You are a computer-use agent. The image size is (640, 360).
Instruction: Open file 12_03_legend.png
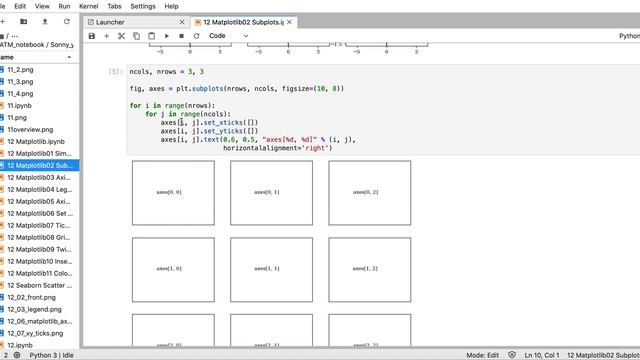click(x=40, y=309)
